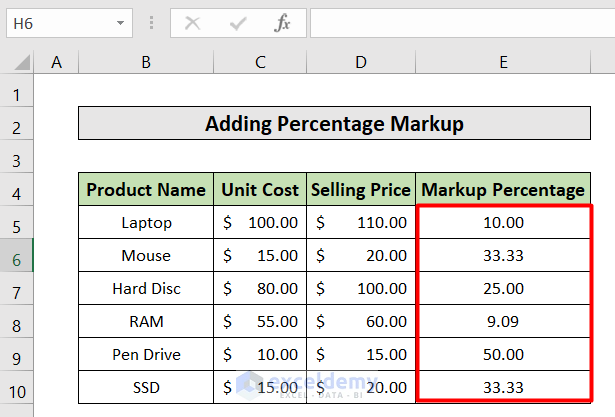Select column E header

click(503, 63)
